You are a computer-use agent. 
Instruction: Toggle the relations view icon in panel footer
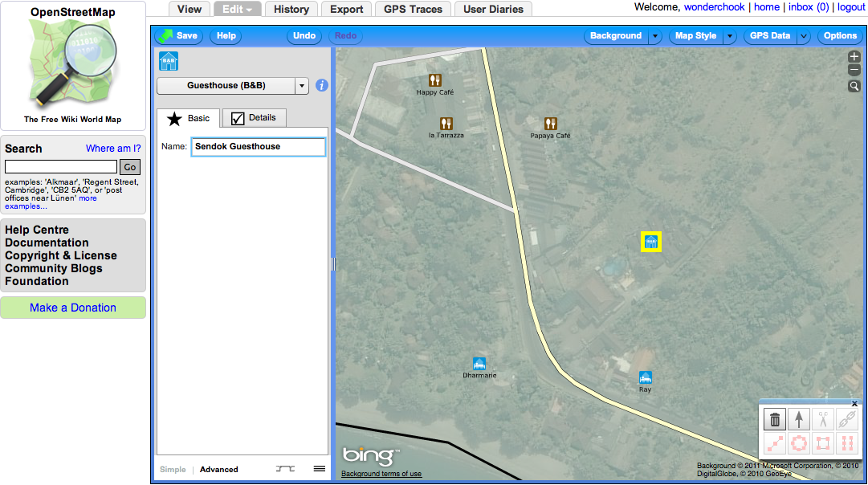click(x=285, y=469)
